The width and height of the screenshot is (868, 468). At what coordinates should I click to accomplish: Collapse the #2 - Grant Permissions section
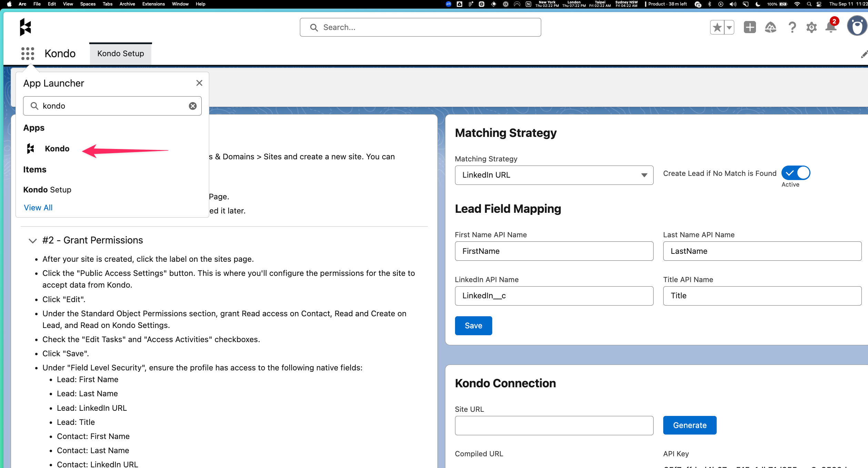tap(33, 240)
